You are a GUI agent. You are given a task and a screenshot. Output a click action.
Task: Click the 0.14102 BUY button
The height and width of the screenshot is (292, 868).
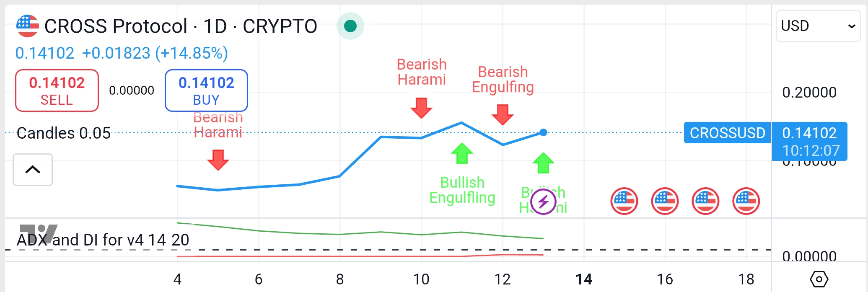pos(206,90)
